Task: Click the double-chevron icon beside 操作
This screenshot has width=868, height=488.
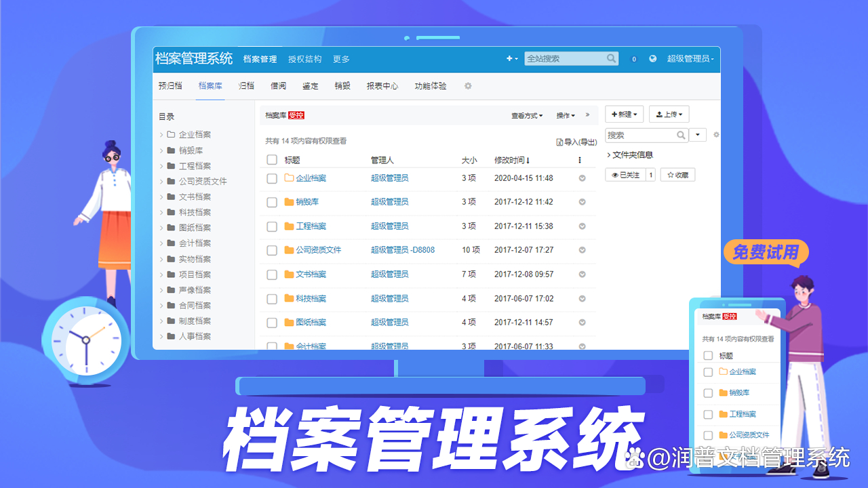Action: tap(587, 115)
